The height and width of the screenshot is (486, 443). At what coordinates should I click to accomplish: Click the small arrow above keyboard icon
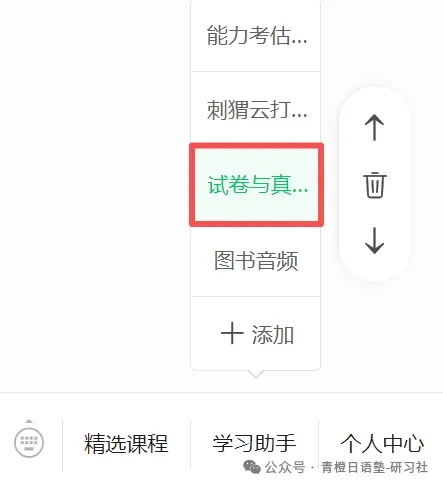point(29,421)
